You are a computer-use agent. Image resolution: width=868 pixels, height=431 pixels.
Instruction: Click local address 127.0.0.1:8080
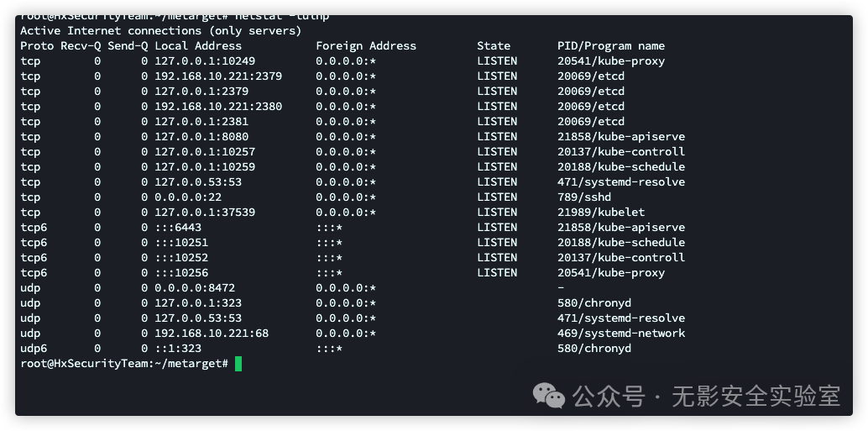(201, 137)
